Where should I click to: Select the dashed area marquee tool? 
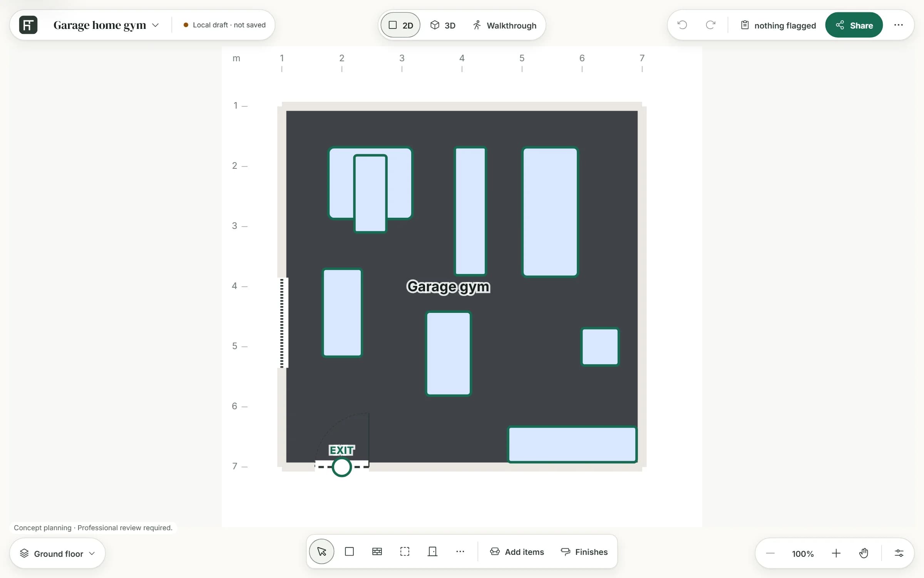pos(405,551)
